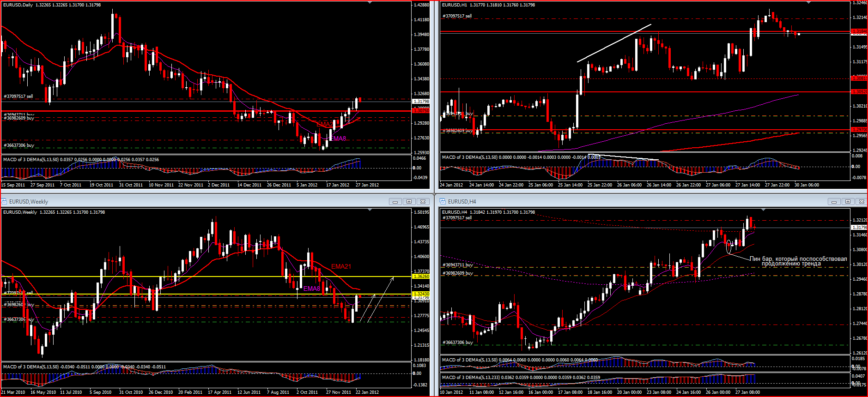Image resolution: width=868 pixels, height=397 pixels.
Task: Click the chart icon in EURUSD,H4 title bar
Action: coord(443,202)
